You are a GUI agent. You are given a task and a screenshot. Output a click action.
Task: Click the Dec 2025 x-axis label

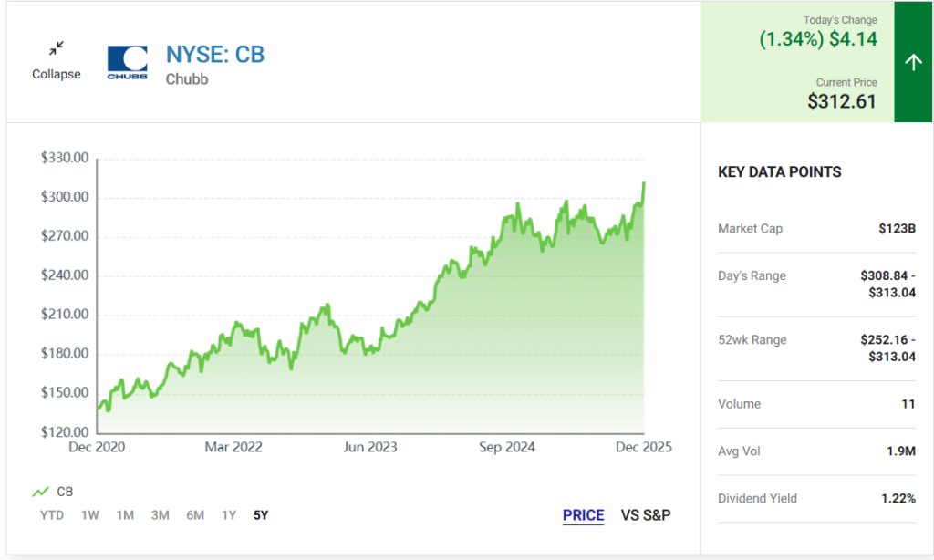(x=643, y=447)
